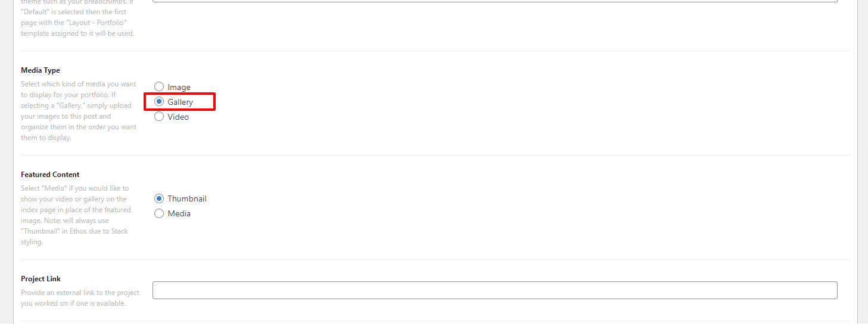Click the "Gallery" option label text
This screenshot has width=868, height=326.
180,102
